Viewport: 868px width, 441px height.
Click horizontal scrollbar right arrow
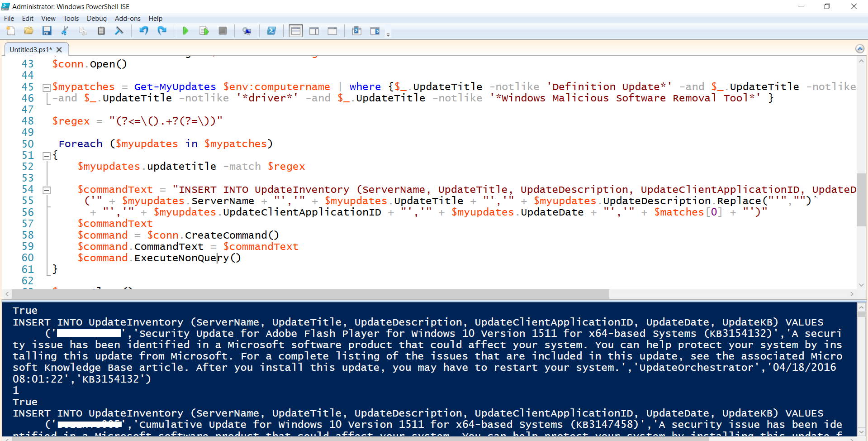pyautogui.click(x=852, y=294)
